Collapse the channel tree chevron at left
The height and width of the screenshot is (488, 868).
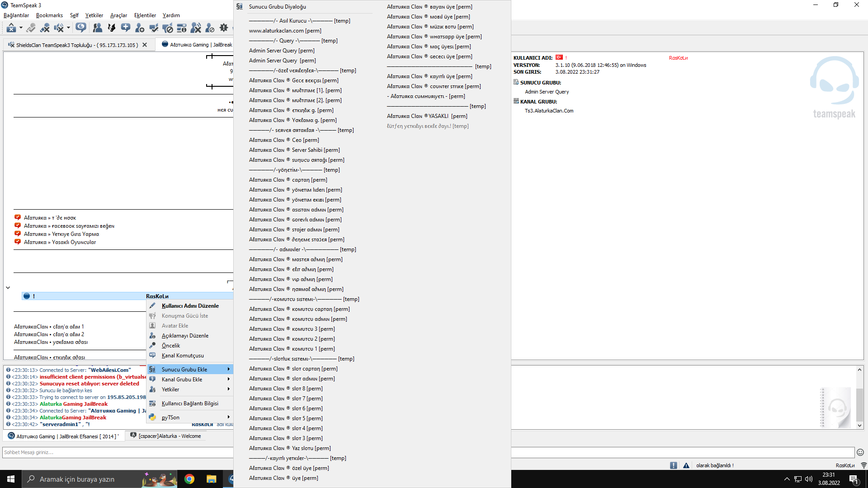click(8, 288)
